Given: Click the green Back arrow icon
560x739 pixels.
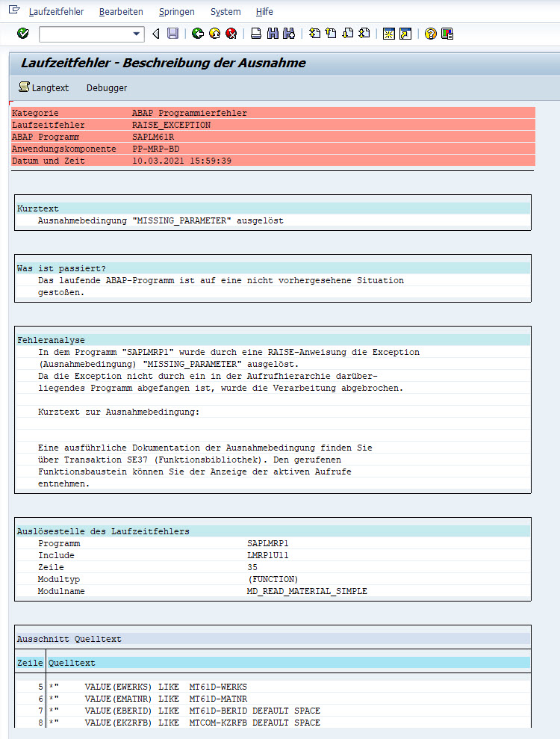Looking at the screenshot, I should point(197,34).
